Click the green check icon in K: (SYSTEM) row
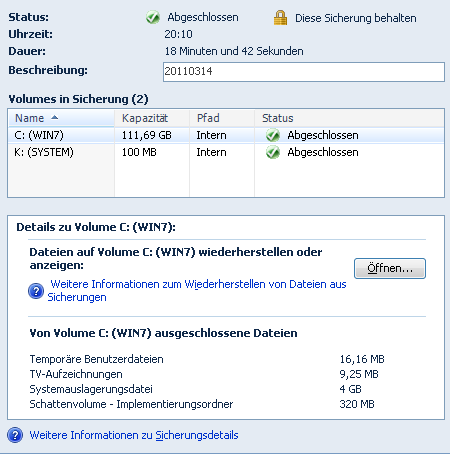Screen dimensions: 450x454 tap(273, 152)
